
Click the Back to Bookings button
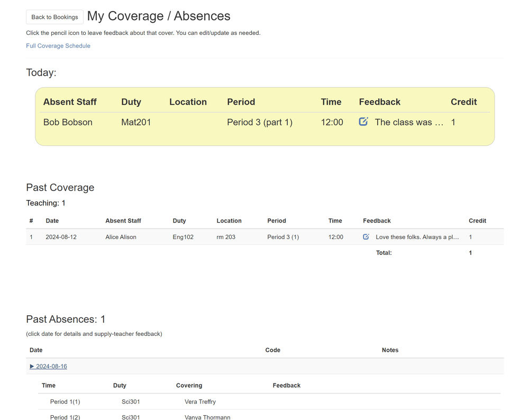tap(54, 17)
